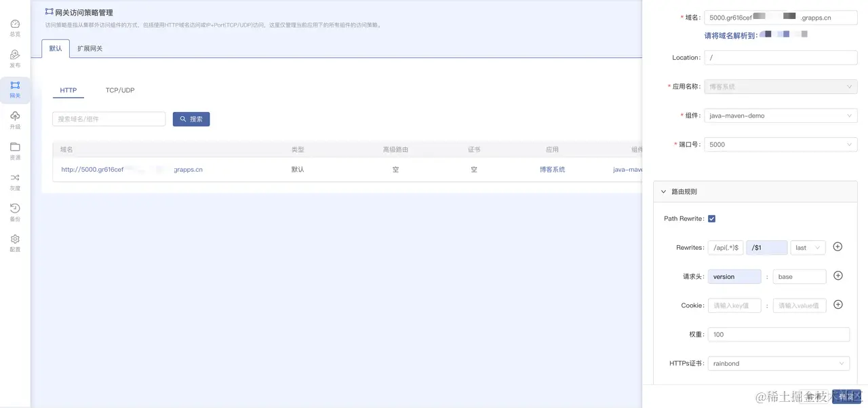868x408 pixels.
Task: Open the 总览 overview sidebar icon
Action: point(15,24)
